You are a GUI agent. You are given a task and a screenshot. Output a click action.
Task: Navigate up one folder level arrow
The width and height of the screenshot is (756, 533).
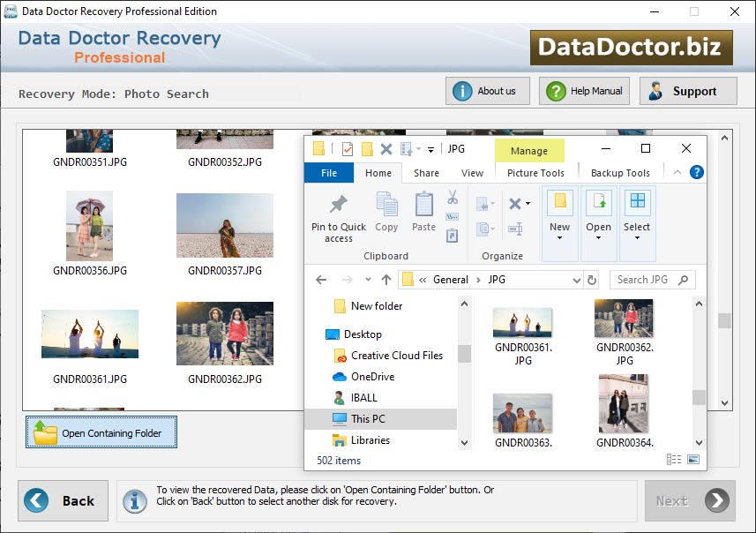tap(385, 280)
